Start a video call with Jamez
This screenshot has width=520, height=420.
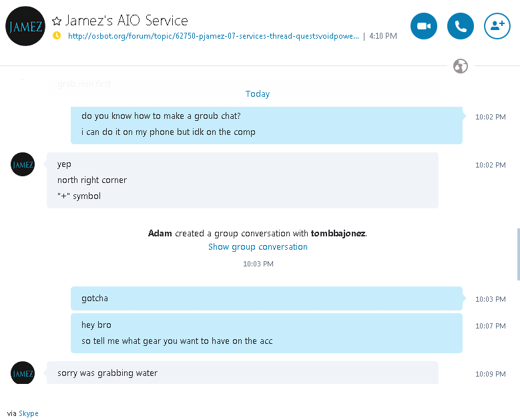[423, 26]
